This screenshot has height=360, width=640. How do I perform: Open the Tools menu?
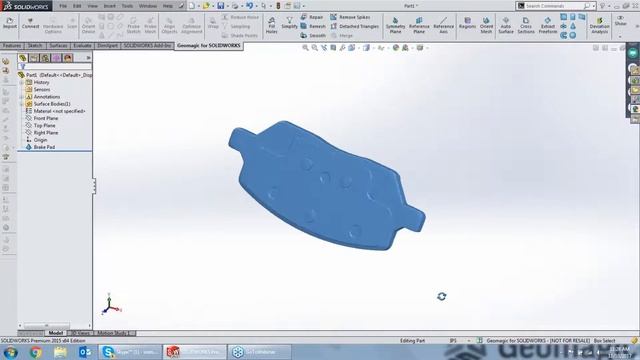(127, 6)
